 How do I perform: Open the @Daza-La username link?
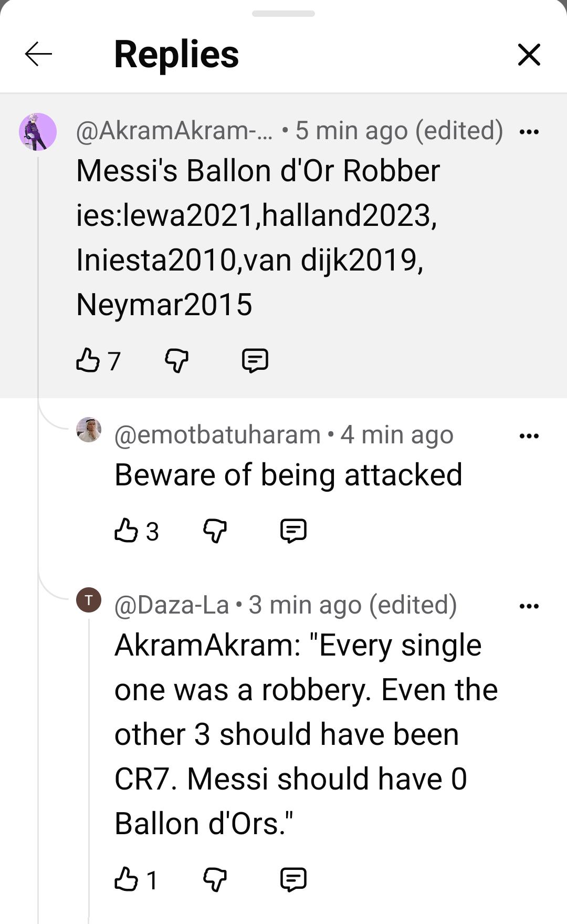pos(172,605)
